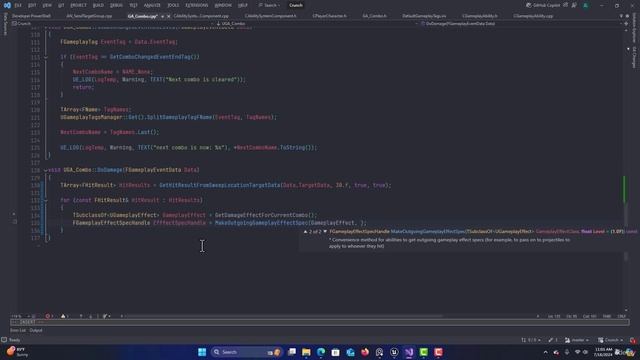
Task: Click the TABS indentation indicator
Action: tap(607, 316)
